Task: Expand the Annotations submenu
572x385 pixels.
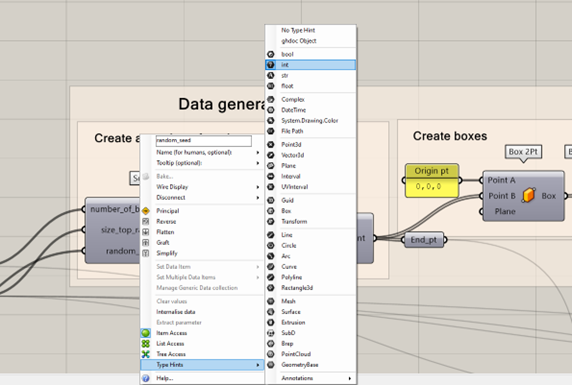Action: (310, 378)
